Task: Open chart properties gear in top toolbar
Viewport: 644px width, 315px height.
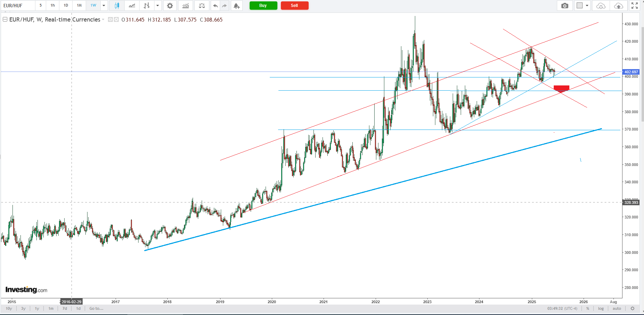Action: [170, 6]
